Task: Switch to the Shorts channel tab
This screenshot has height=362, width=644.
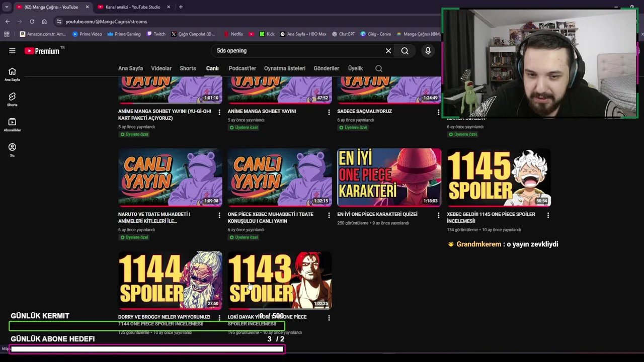Action: (188, 68)
